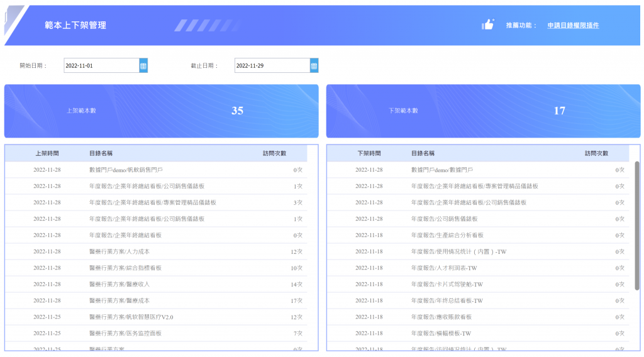Select row 醫藥行業方案/醫療成本

(156, 301)
